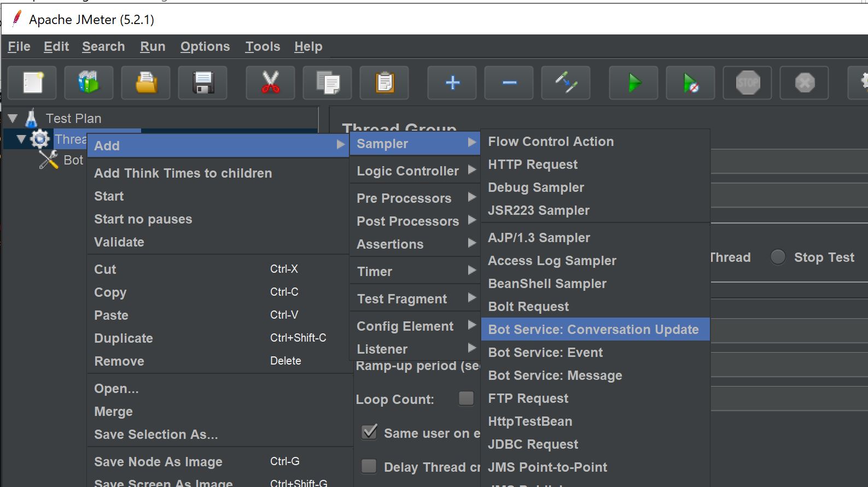Add Bot Service: Message sampler
Image resolution: width=868 pixels, height=487 pixels.
tap(596, 375)
